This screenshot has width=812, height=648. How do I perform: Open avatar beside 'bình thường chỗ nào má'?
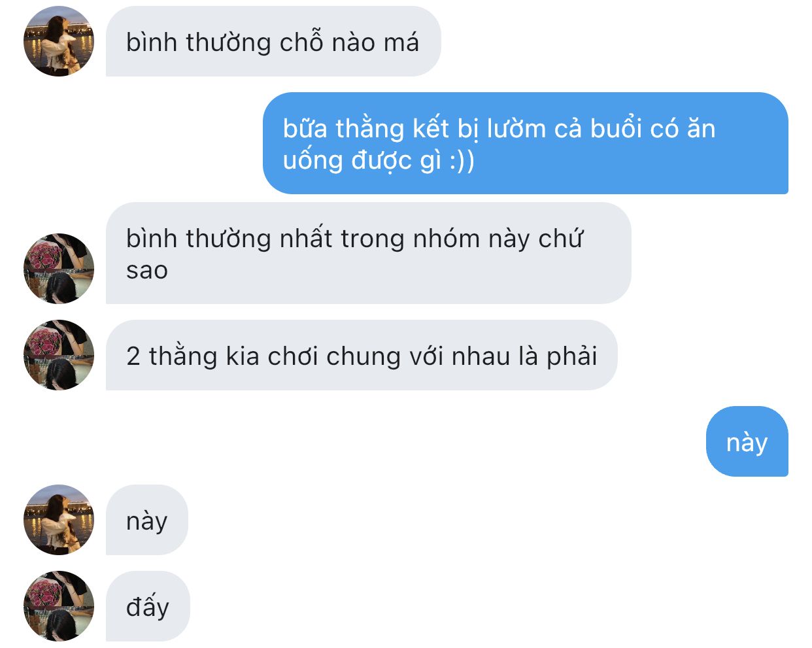coord(59,41)
